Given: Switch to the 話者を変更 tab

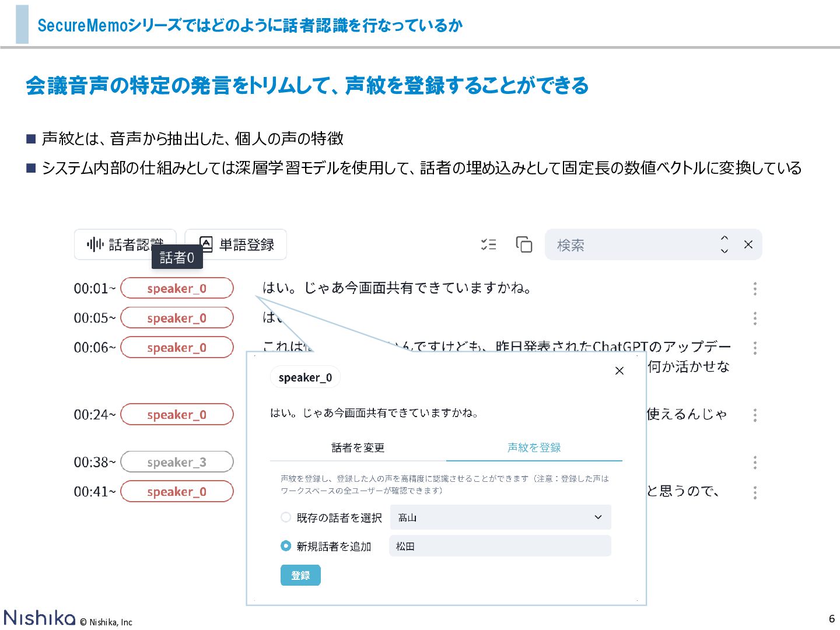Looking at the screenshot, I should click(358, 447).
